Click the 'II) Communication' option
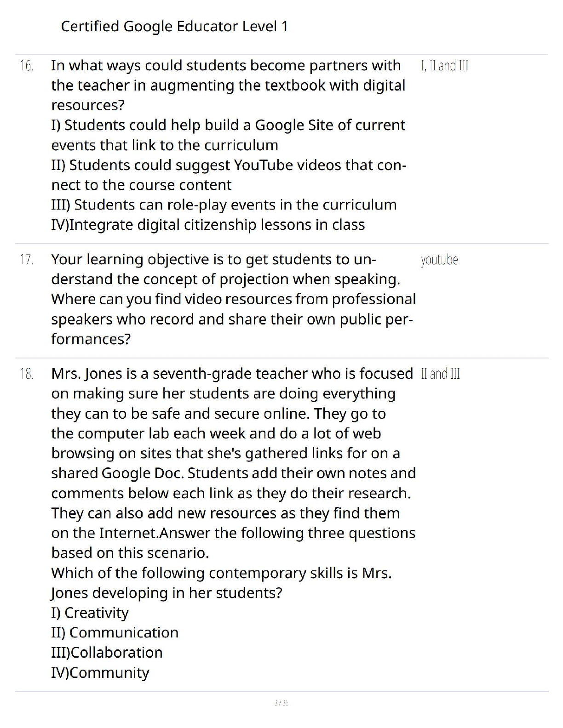Viewport: 563px width, 728px height. click(115, 632)
